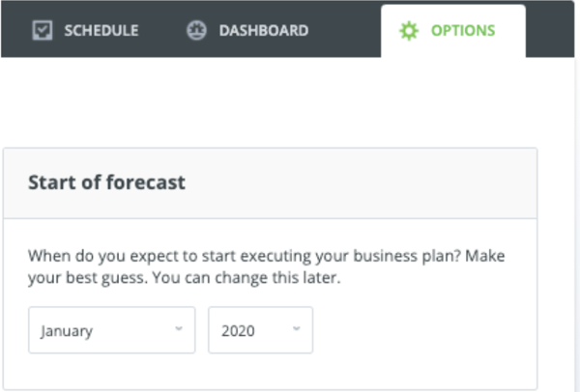Click the green Options gear icon

pos(409,31)
